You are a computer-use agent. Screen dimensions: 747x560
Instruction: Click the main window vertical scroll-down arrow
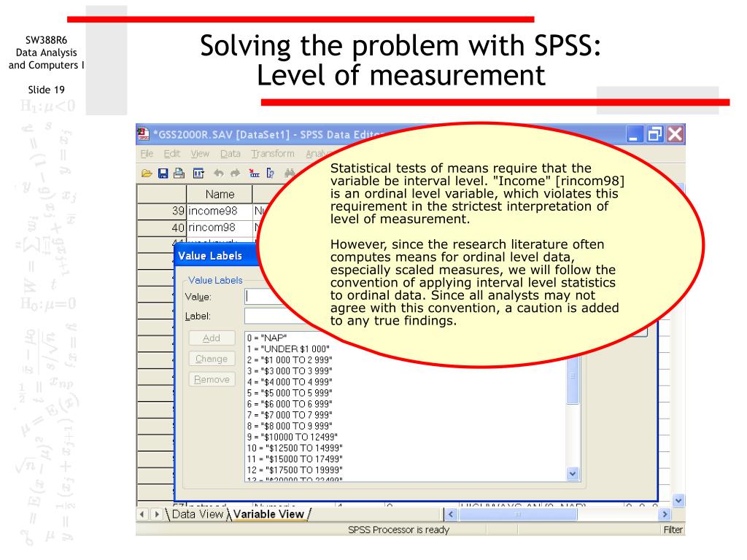(x=678, y=500)
